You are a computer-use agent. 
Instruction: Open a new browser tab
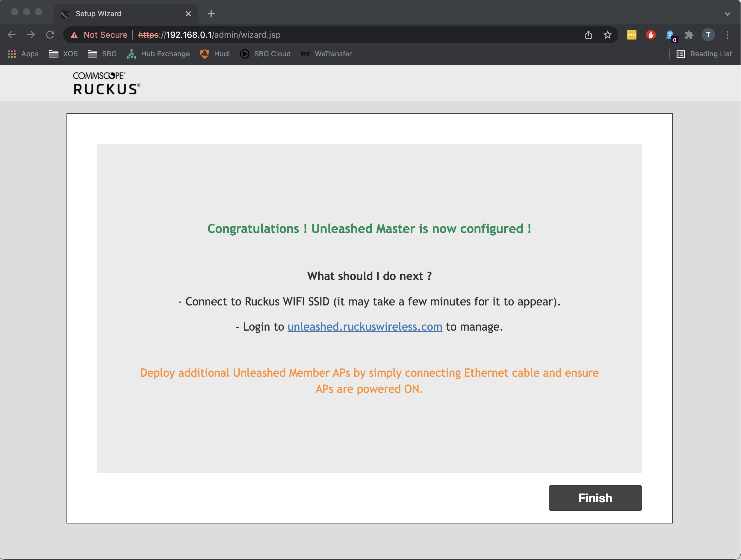click(x=211, y=14)
